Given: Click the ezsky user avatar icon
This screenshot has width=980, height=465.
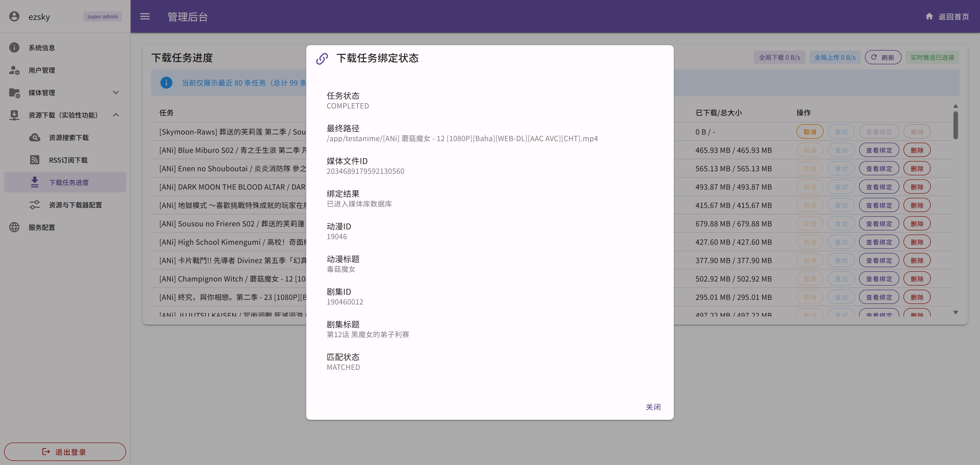Looking at the screenshot, I should [14, 16].
